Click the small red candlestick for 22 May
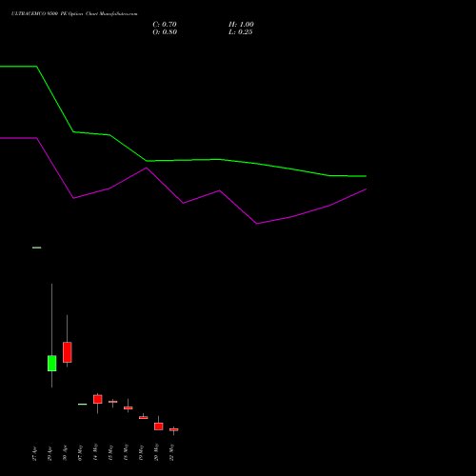The width and height of the screenshot is (476, 476). point(174,429)
